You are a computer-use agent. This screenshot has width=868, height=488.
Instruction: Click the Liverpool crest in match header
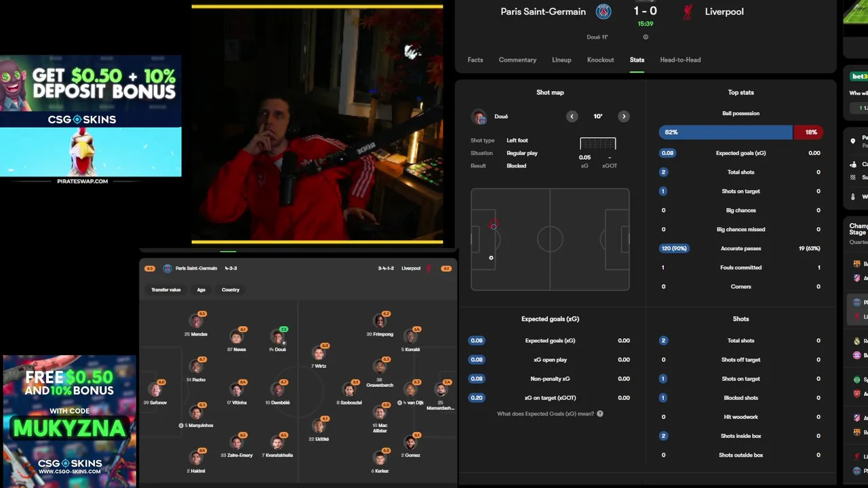(x=688, y=12)
